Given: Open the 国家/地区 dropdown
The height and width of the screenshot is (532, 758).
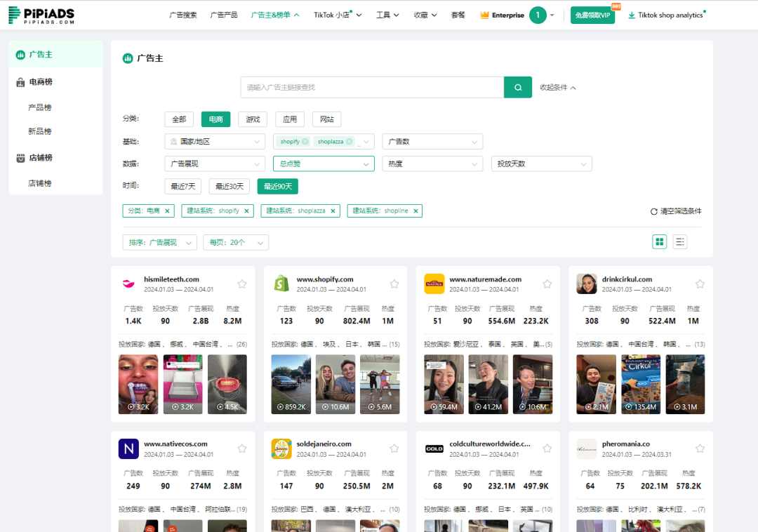Looking at the screenshot, I should tap(215, 141).
